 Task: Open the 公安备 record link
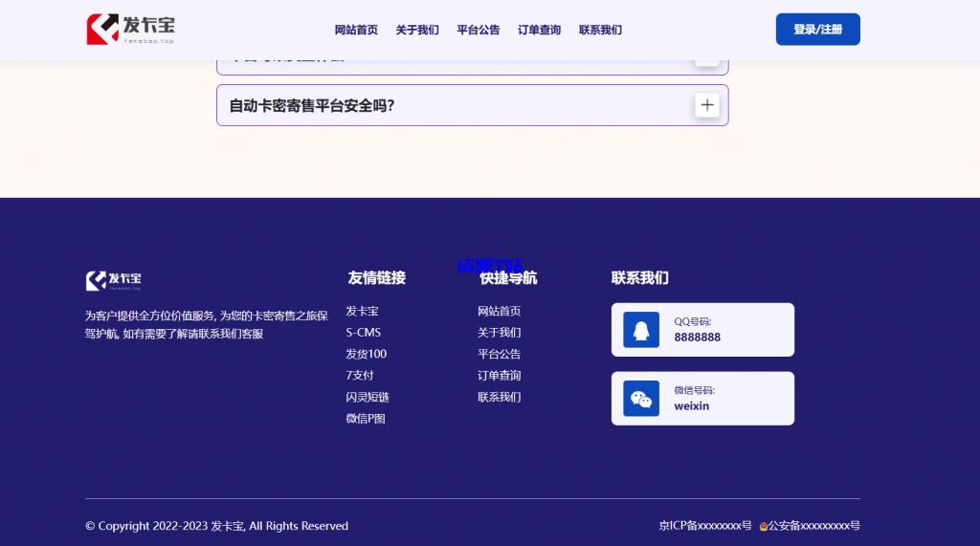pyautogui.click(x=813, y=526)
